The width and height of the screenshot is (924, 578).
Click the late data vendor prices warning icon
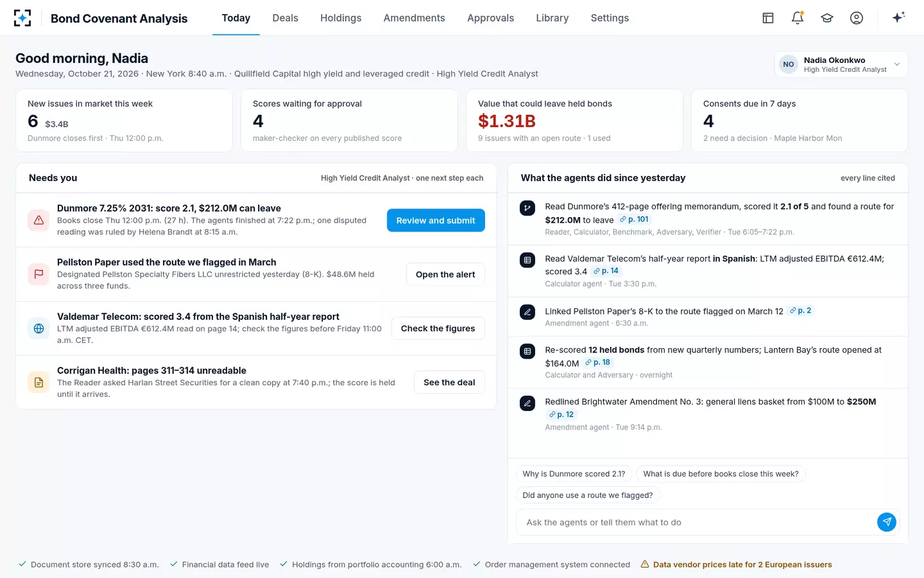645,565
